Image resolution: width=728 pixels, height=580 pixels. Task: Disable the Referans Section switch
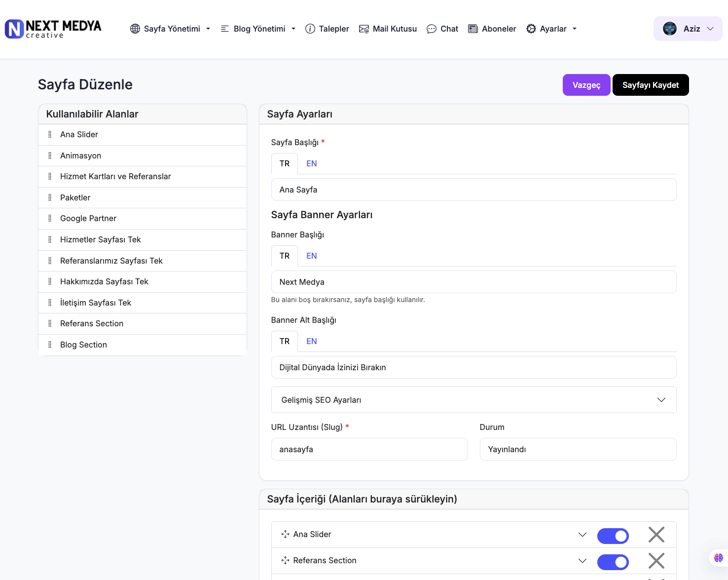coord(613,562)
